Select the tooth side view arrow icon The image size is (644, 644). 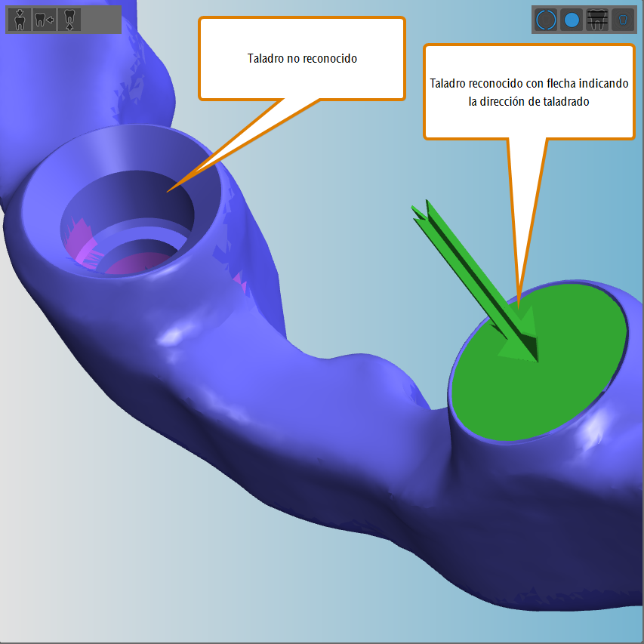(45, 20)
